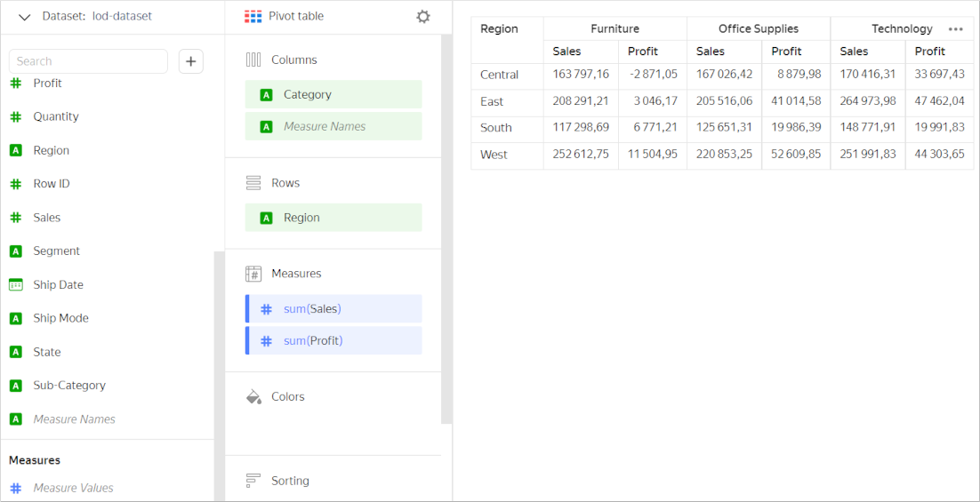Select the Segment dimension in dataset list
980x502 pixels.
(56, 251)
